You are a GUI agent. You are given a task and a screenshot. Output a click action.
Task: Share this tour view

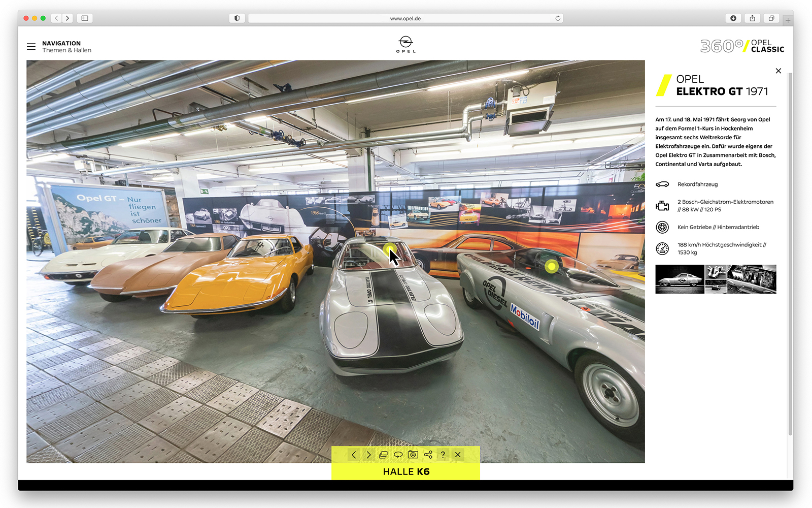point(428,455)
